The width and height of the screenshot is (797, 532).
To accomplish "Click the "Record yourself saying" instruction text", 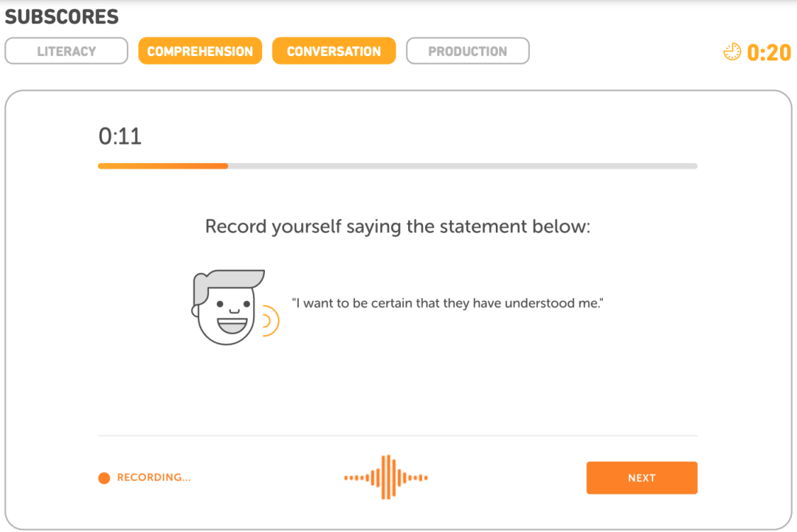I will coord(398,227).
